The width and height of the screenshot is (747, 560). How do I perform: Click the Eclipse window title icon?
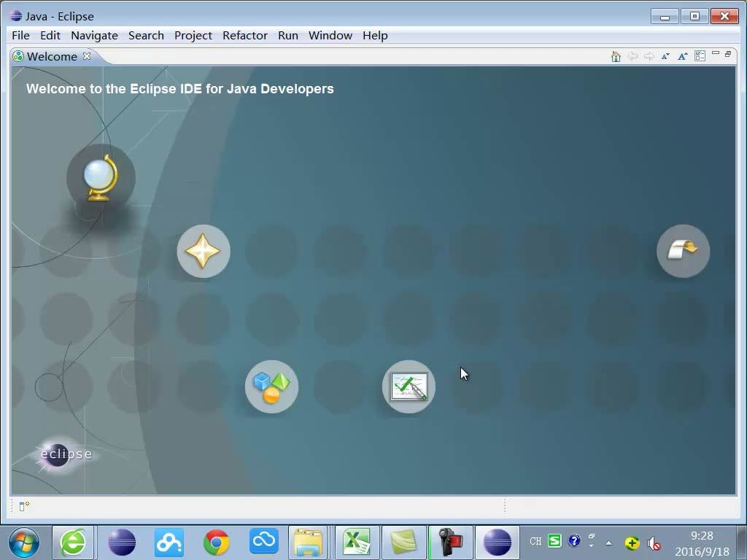(15, 16)
